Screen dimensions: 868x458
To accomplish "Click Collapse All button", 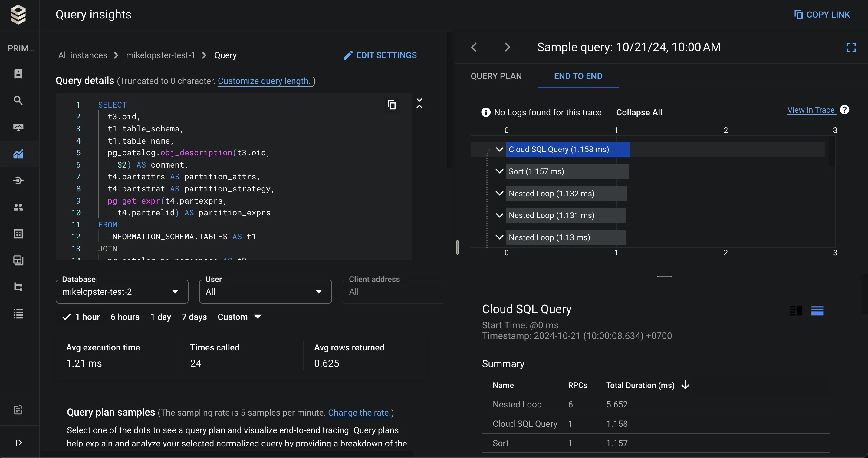I will (639, 112).
